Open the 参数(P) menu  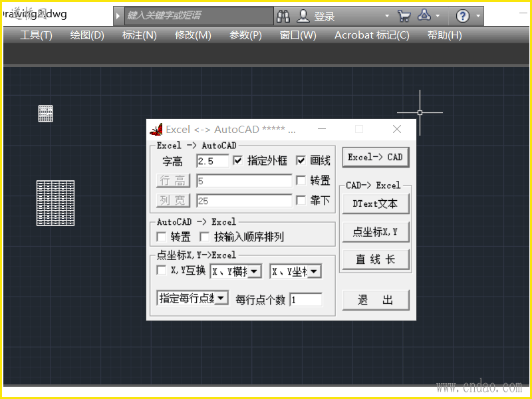[x=245, y=35]
